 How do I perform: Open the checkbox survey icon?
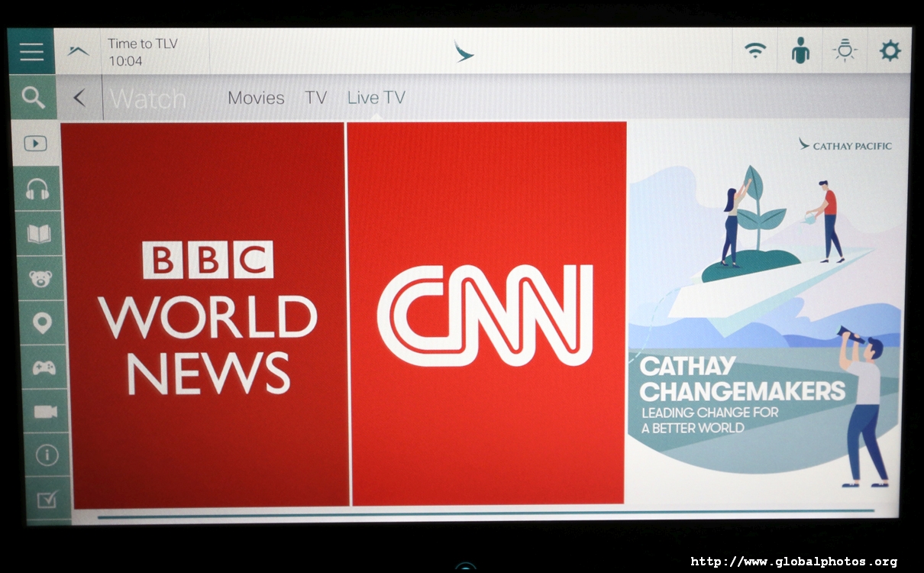click(48, 500)
